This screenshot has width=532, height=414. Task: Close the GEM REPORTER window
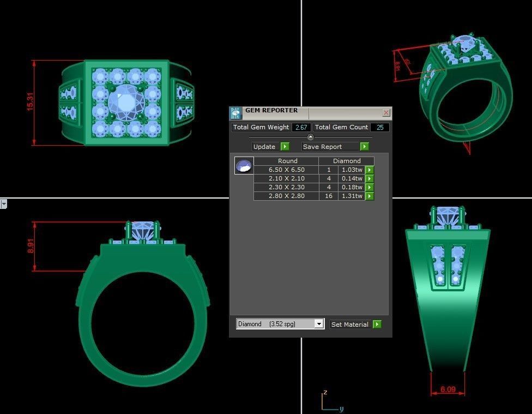pos(386,112)
